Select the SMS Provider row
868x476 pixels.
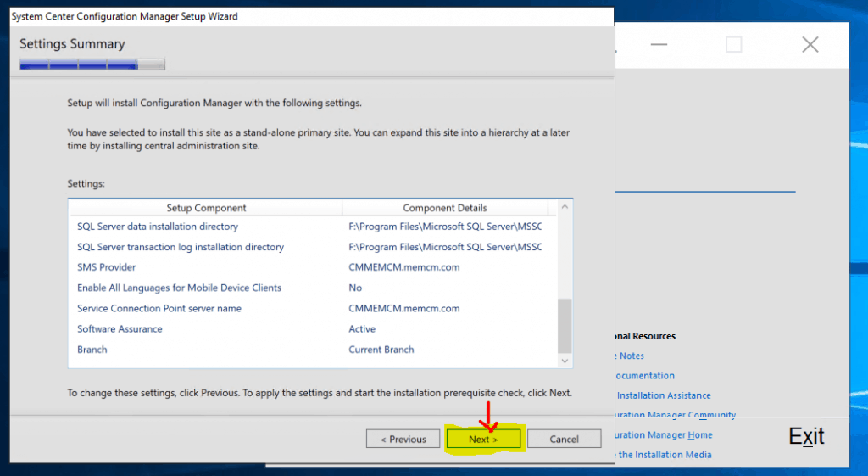tap(106, 267)
